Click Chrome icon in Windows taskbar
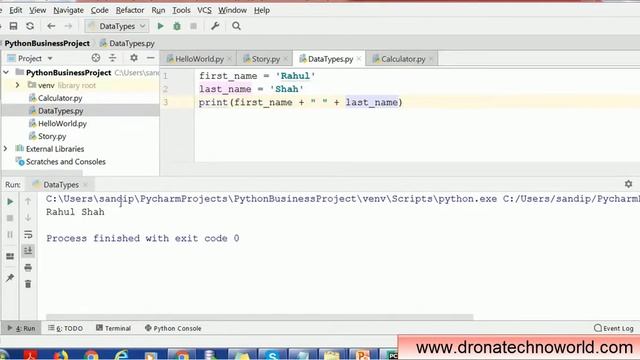Image resolution: width=640 pixels, height=360 pixels. coord(91,355)
